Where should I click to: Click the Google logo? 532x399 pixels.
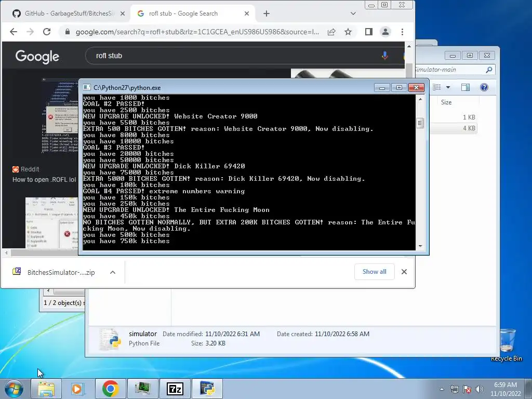(x=37, y=56)
